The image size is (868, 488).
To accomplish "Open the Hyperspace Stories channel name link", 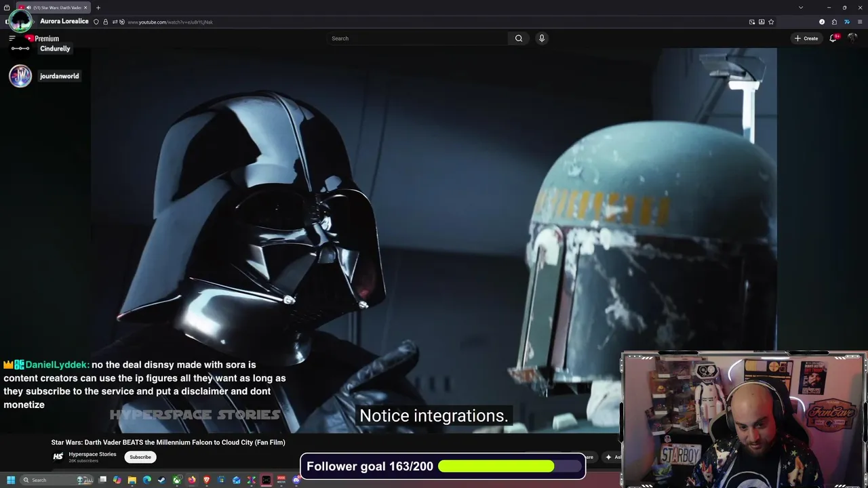I will pos(92,454).
